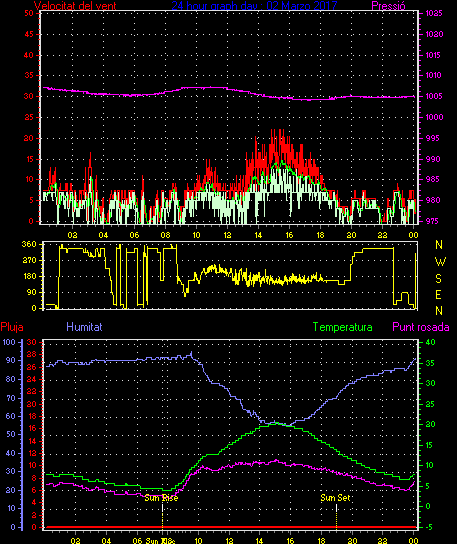Viewport: 457px width, 544px height.
Task: Click the '180' wind direction axis value
Action: [29, 277]
